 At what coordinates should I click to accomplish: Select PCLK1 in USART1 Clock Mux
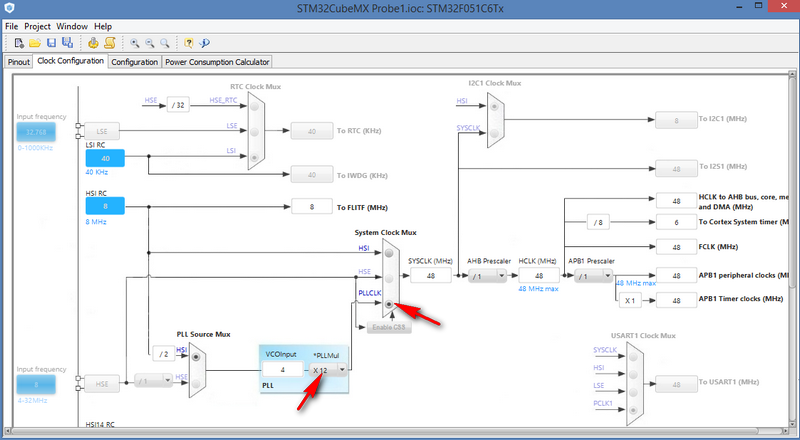634,410
